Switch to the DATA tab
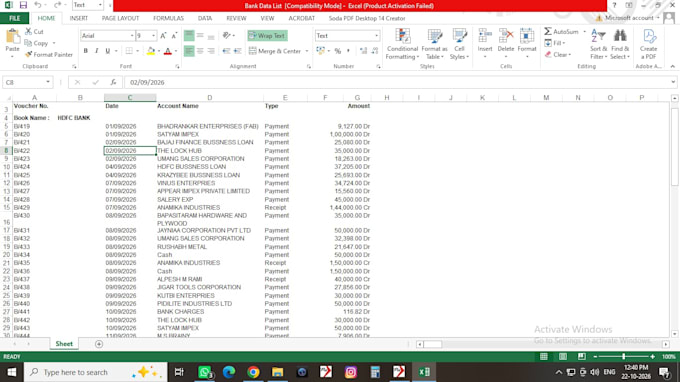This screenshot has height=382, width=680. point(205,18)
